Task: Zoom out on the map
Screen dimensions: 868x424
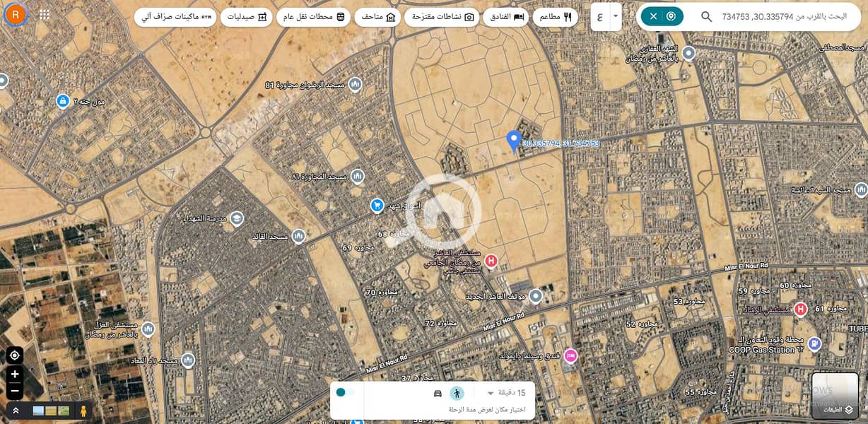Action: 15,390
